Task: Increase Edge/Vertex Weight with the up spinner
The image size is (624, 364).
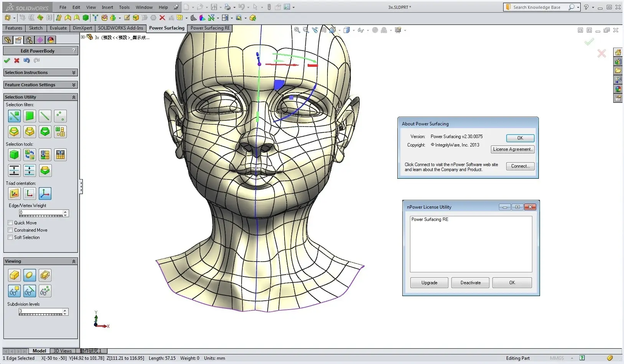Action: (x=66, y=211)
